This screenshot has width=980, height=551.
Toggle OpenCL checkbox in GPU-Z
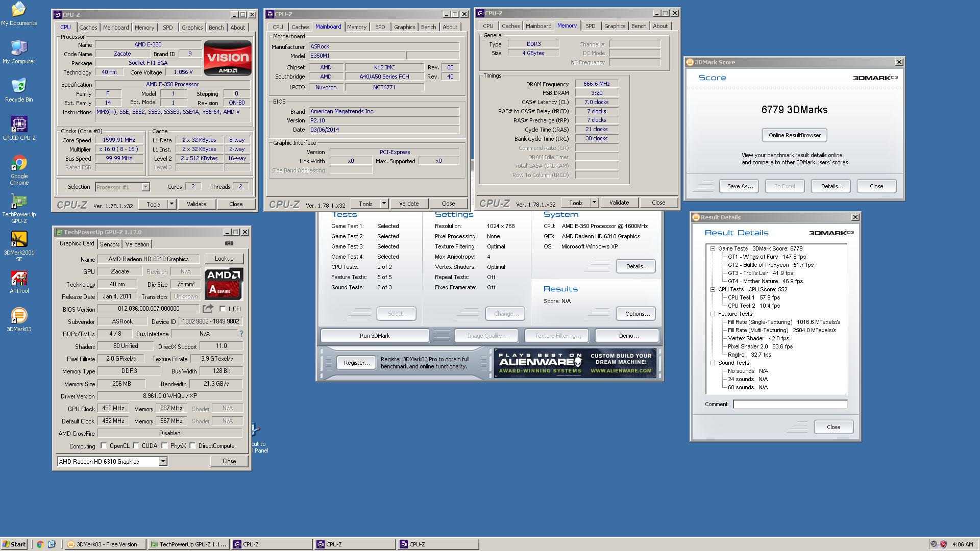click(x=104, y=445)
